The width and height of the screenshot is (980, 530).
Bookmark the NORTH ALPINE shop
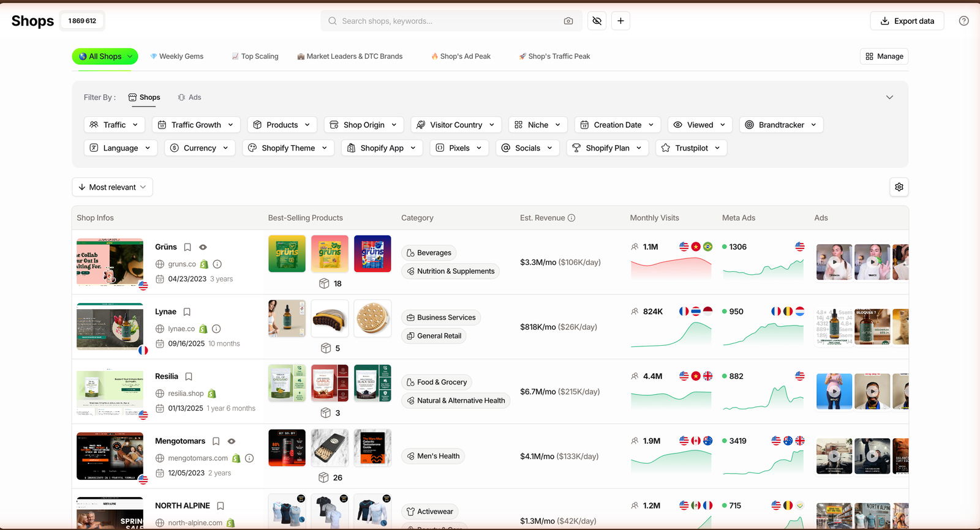pos(221,506)
